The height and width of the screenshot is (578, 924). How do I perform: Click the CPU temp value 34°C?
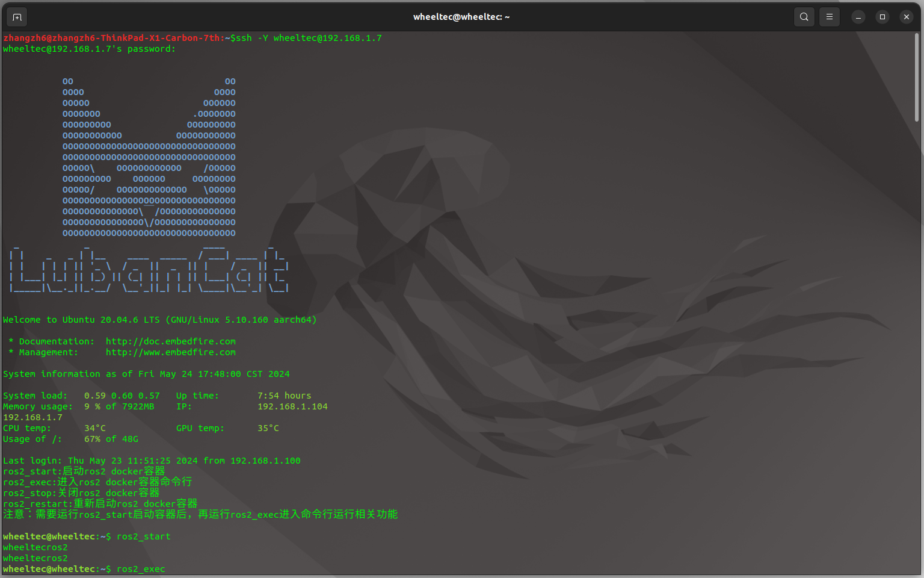coord(95,428)
